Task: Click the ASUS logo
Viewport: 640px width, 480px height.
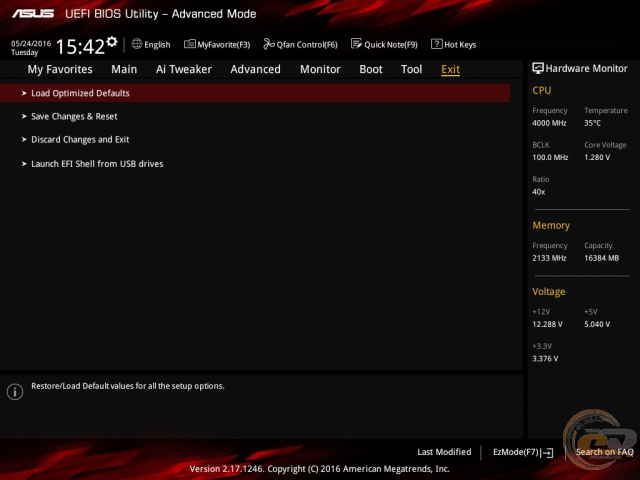Action: click(x=33, y=14)
